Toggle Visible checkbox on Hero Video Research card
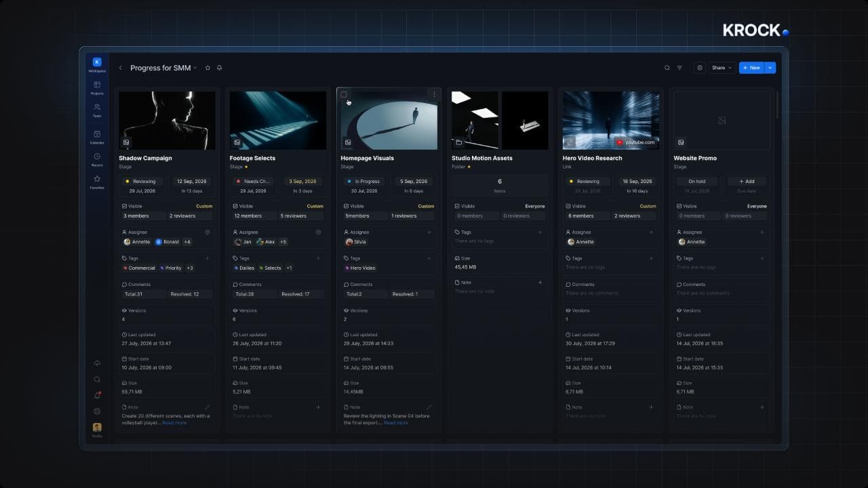This screenshot has height=488, width=868. coord(568,206)
